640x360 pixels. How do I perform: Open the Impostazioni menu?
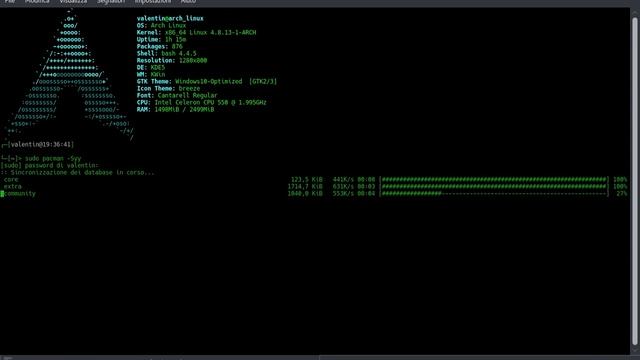[x=153, y=2]
